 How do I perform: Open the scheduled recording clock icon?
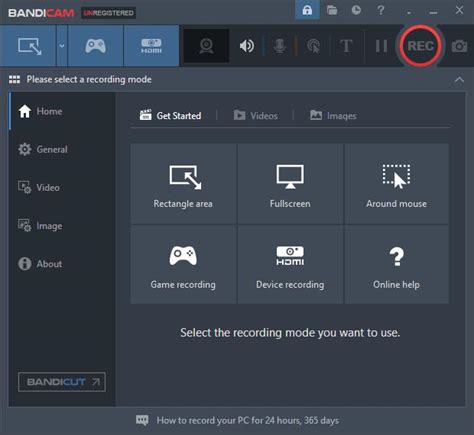tap(356, 10)
